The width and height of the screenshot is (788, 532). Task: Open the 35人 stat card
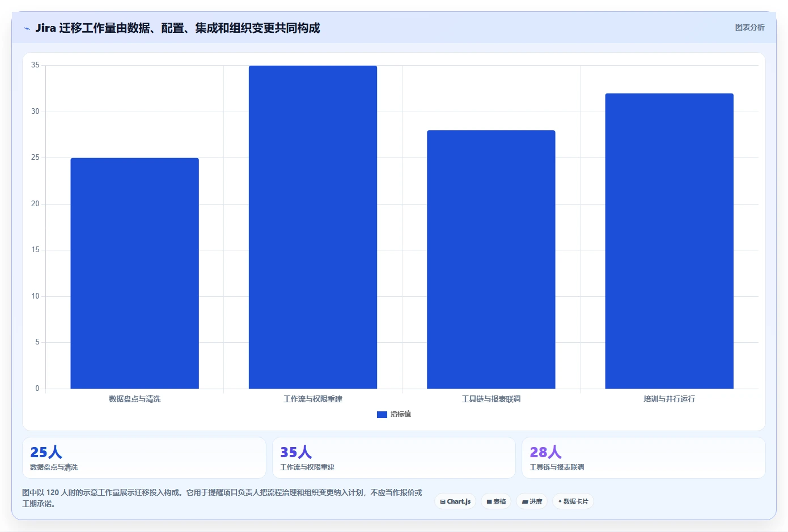tap(394, 458)
